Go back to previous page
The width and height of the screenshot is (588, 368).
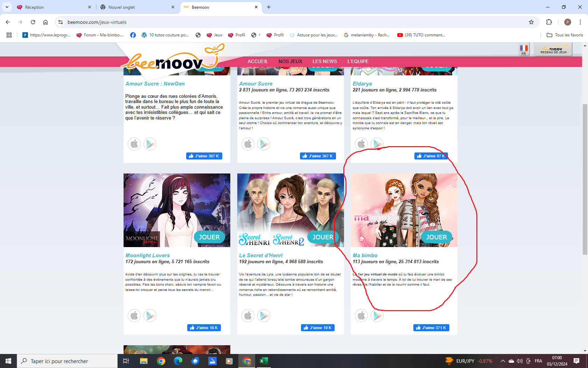(8, 22)
